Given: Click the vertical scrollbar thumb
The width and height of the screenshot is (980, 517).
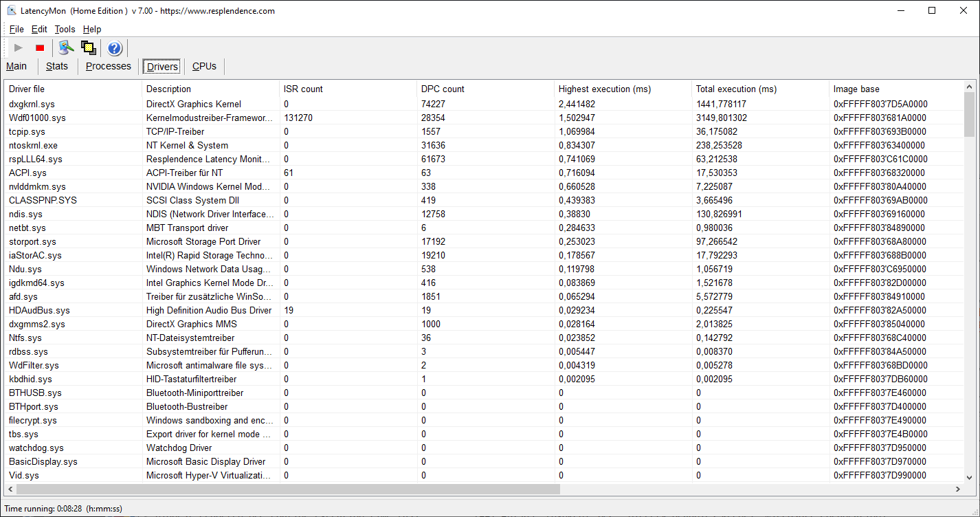Looking at the screenshot, I should tap(969, 115).
